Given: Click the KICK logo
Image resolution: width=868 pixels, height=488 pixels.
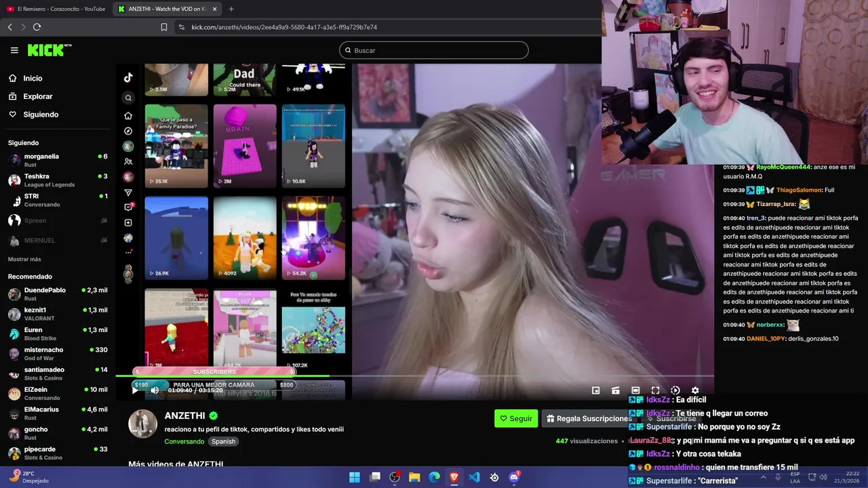Looking at the screenshot, I should point(50,50).
